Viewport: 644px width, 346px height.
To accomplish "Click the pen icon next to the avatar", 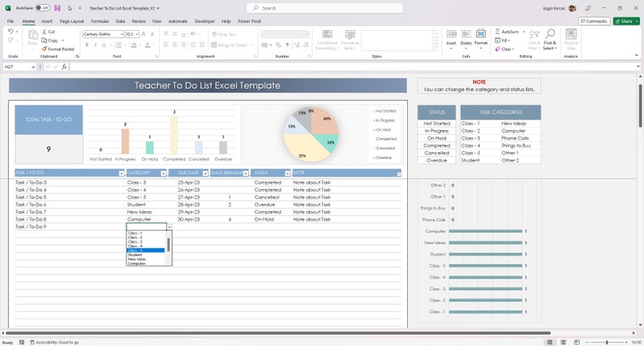I will pyautogui.click(x=588, y=8).
